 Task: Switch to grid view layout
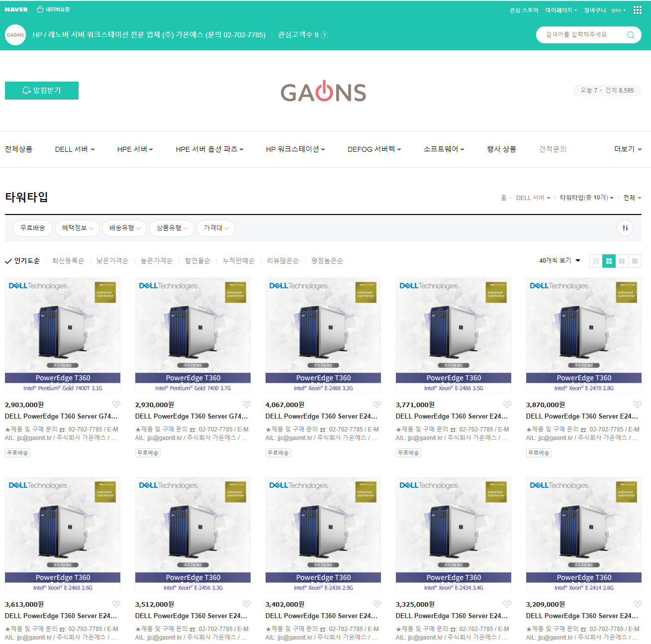point(609,261)
